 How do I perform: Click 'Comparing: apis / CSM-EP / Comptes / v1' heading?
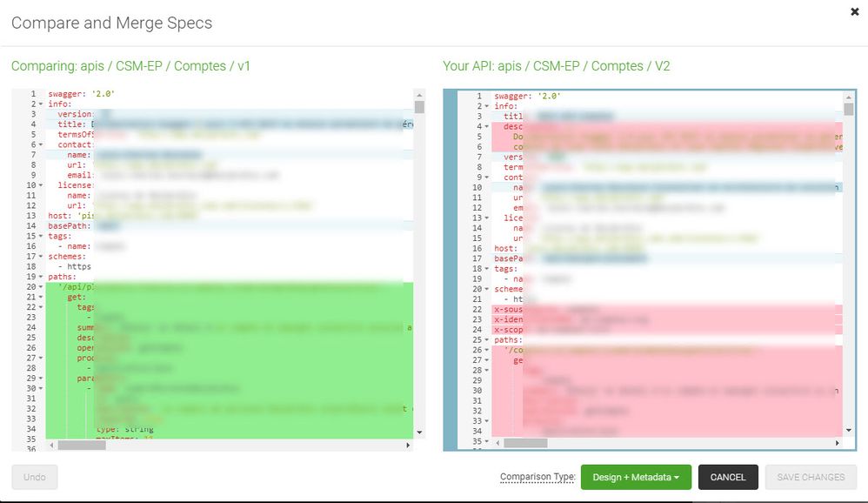click(130, 66)
